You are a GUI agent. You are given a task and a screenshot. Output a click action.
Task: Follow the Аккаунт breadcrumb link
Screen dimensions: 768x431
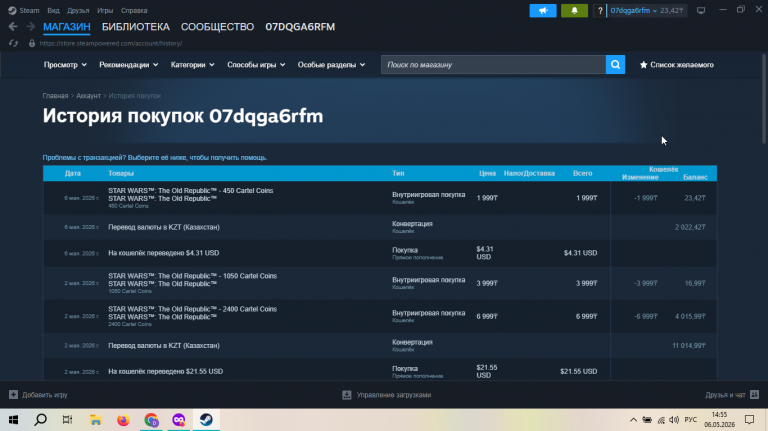coord(88,96)
